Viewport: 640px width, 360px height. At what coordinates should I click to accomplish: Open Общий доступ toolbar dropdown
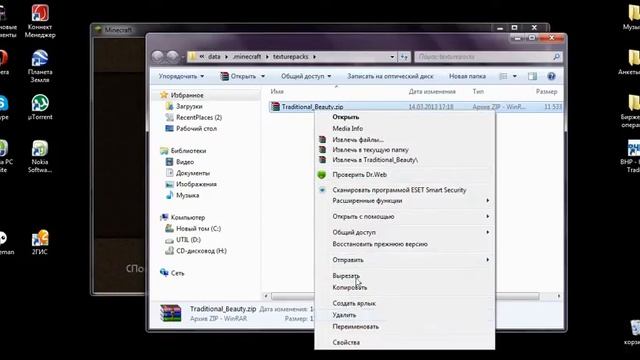(x=306, y=76)
